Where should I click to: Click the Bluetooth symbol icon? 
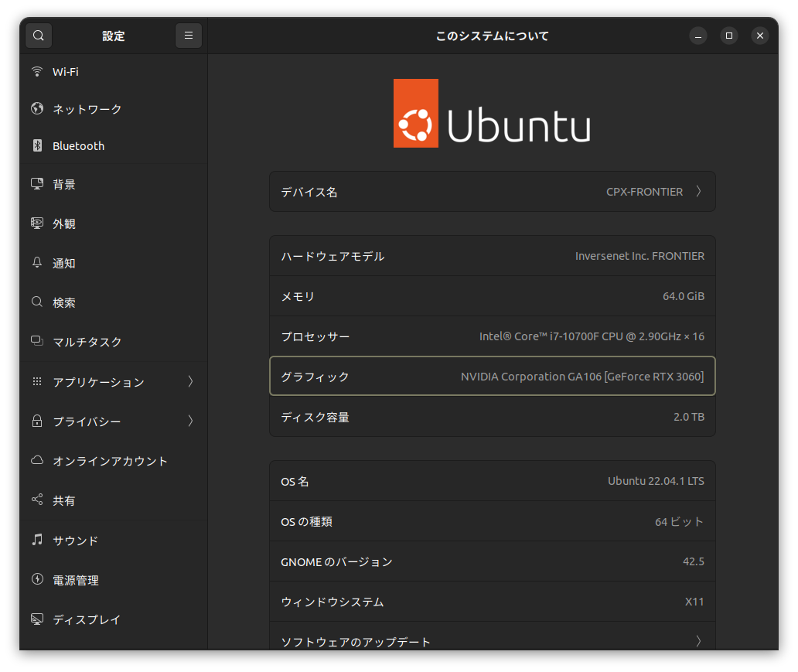tap(37, 145)
